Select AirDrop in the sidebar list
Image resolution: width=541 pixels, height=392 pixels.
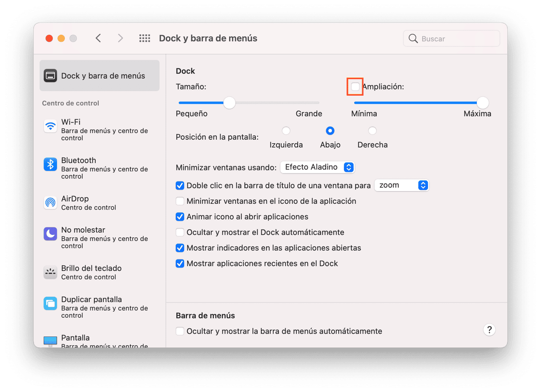(x=100, y=202)
